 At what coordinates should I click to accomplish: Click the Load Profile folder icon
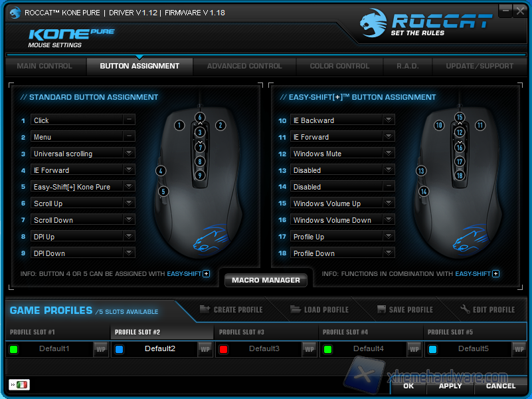(x=296, y=309)
